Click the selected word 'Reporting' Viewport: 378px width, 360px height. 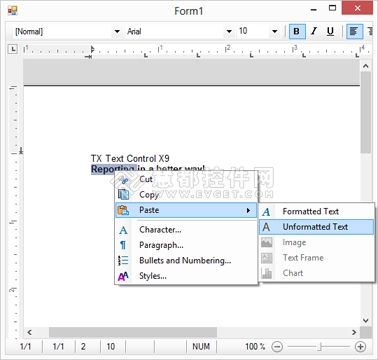click(114, 169)
